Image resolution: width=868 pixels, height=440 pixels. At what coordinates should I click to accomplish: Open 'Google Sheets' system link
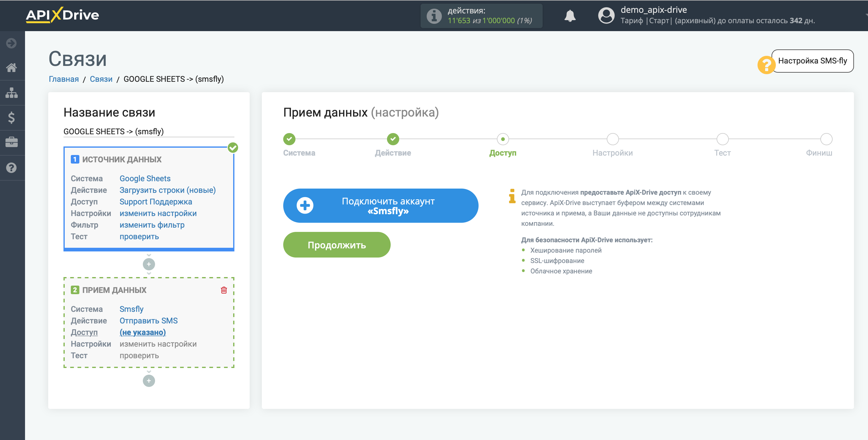click(x=145, y=178)
